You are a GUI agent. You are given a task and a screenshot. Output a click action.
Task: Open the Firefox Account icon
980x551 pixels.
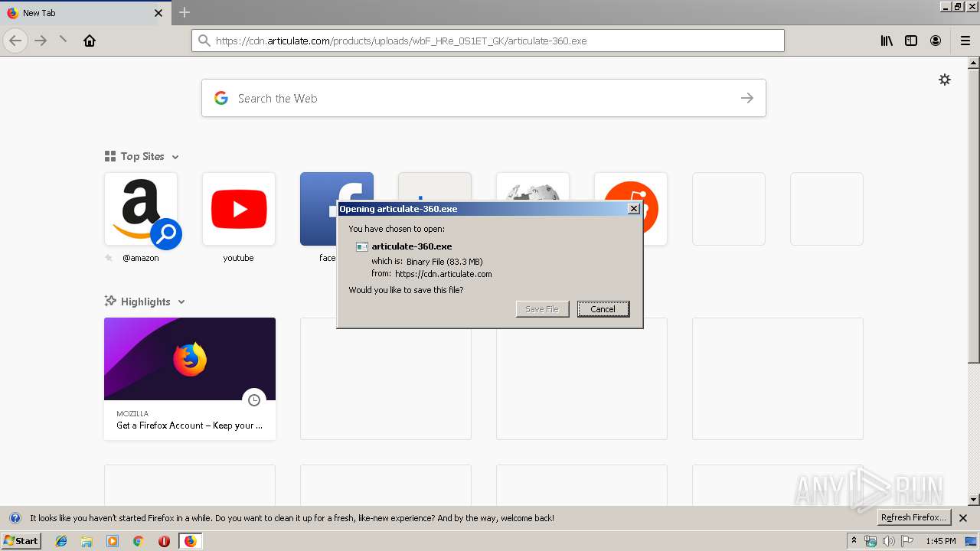[x=936, y=41]
